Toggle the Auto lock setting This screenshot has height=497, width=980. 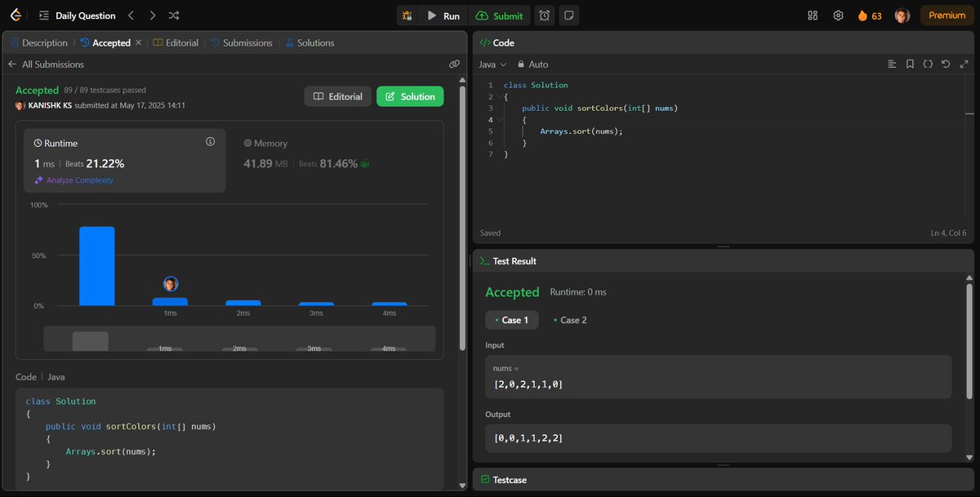532,64
